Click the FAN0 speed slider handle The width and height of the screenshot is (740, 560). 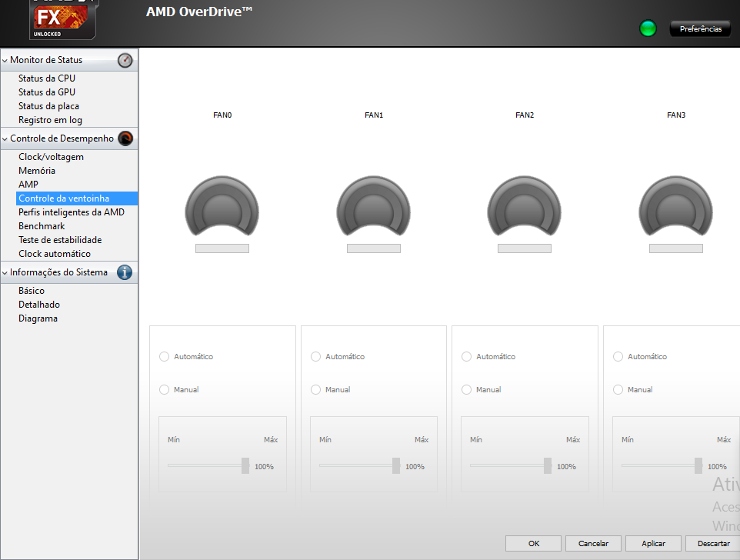pyautogui.click(x=245, y=465)
